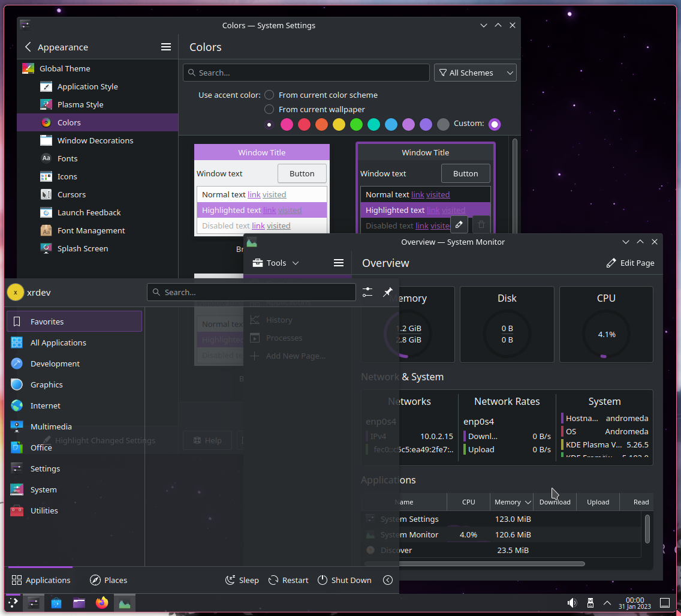This screenshot has width=681, height=616.
Task: Pick the green accent color swatch
Action: point(356,124)
